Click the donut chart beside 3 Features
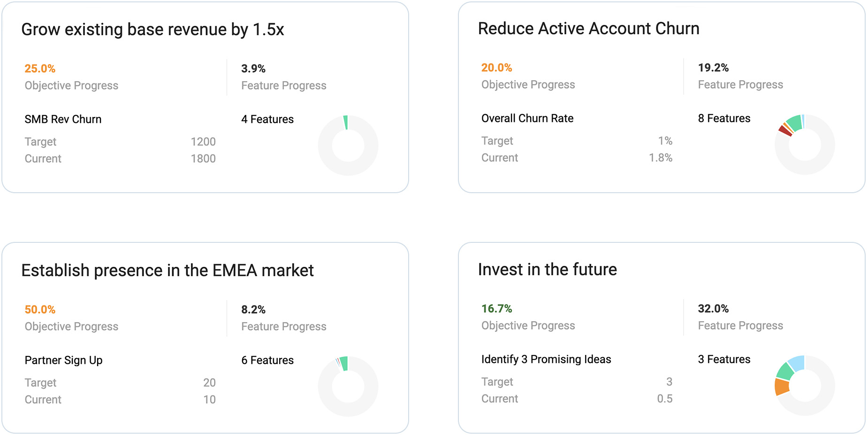 (x=805, y=385)
